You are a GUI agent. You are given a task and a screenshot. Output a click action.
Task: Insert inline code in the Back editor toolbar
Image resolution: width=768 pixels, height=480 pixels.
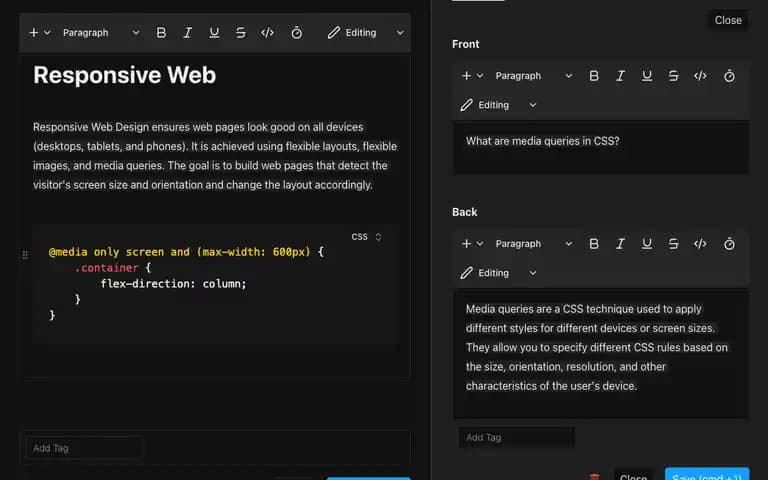[700, 244]
